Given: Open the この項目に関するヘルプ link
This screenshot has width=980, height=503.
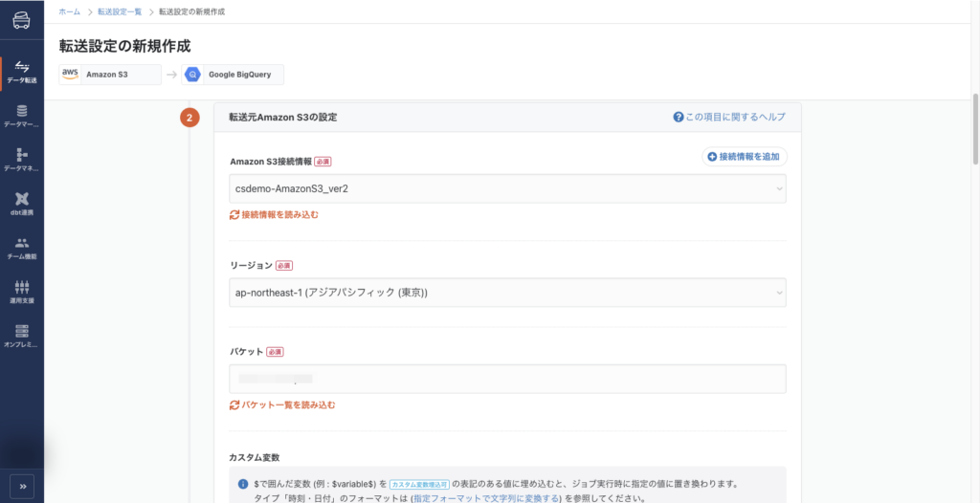Looking at the screenshot, I should point(729,117).
